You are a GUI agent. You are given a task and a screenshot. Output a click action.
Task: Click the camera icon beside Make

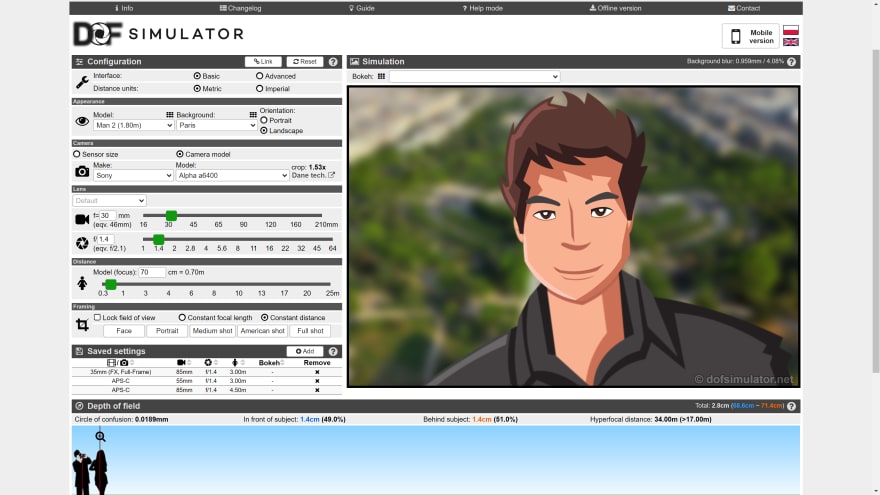82,171
